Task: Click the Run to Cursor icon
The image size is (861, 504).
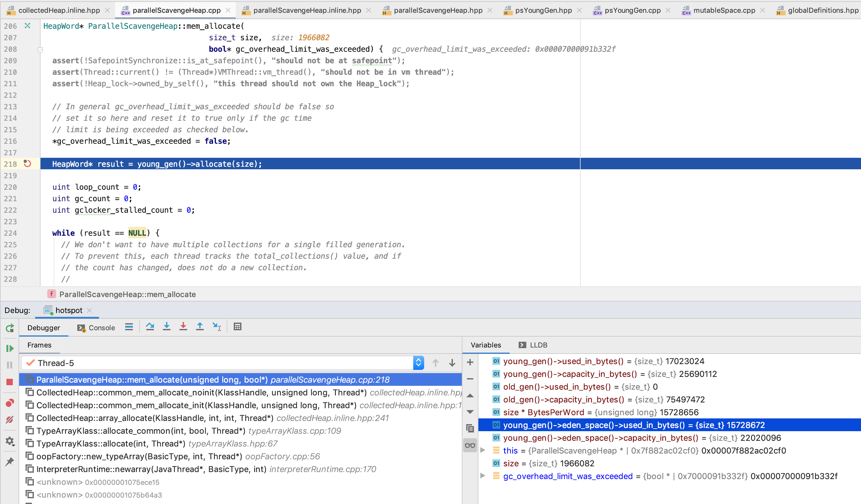Action: (x=217, y=327)
